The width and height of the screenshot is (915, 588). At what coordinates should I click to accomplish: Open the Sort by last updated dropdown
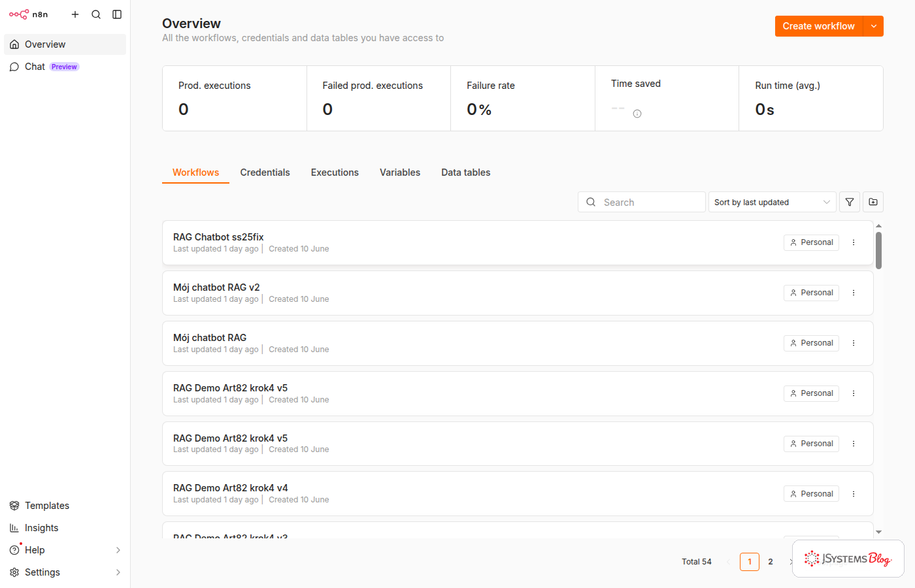point(773,202)
